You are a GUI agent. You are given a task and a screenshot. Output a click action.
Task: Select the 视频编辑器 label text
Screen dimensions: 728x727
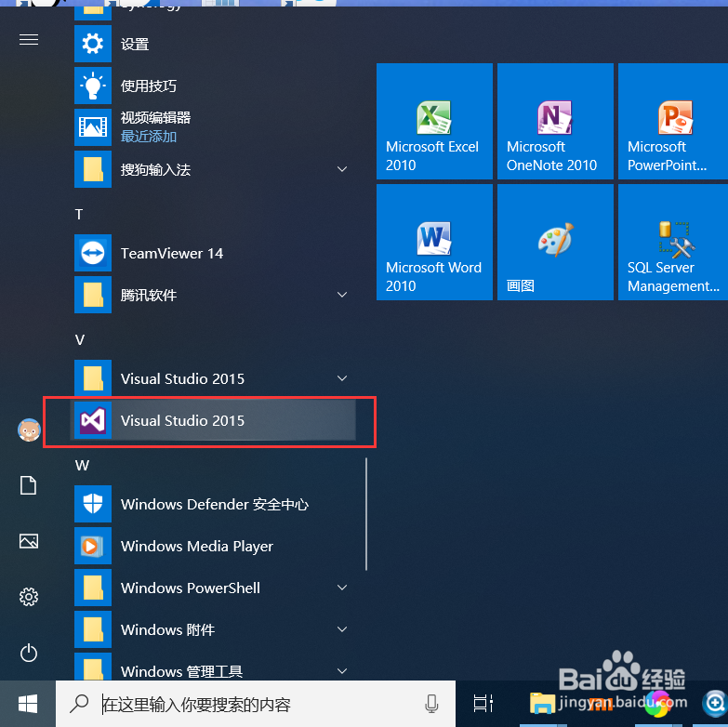point(155,117)
